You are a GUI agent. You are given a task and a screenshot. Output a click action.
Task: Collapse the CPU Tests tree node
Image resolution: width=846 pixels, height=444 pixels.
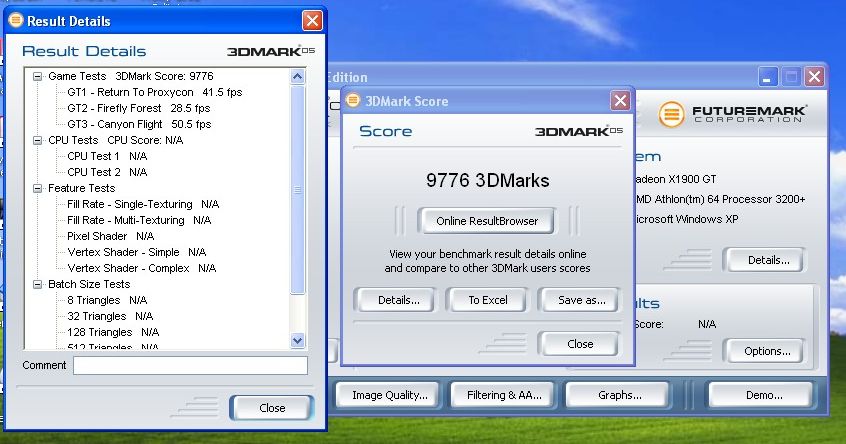tap(38, 140)
